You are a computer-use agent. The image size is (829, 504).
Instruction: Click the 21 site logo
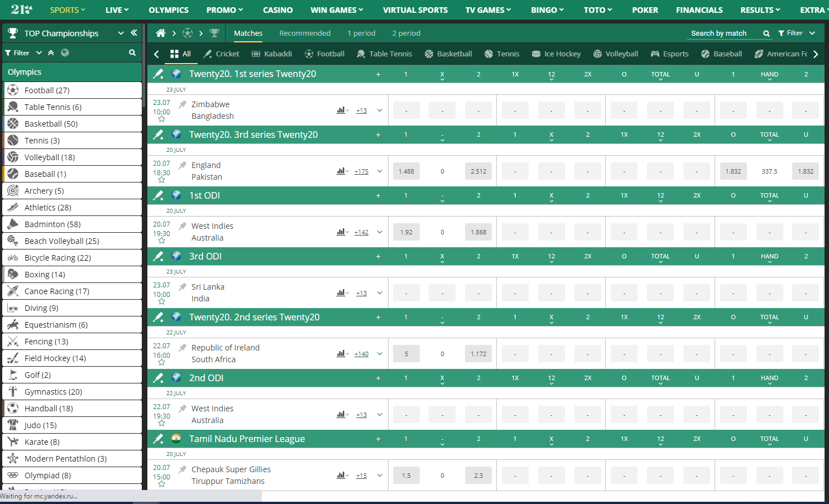(22, 9)
